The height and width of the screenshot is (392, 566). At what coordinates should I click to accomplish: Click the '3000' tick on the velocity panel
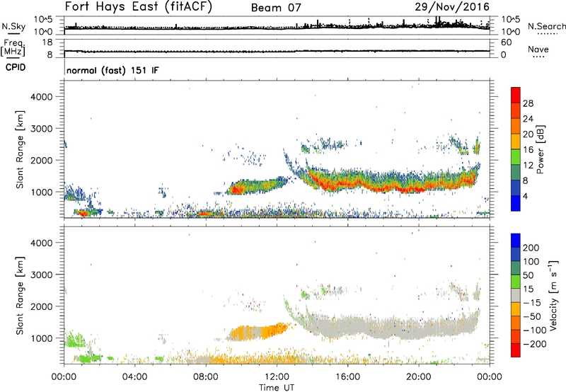[41, 275]
